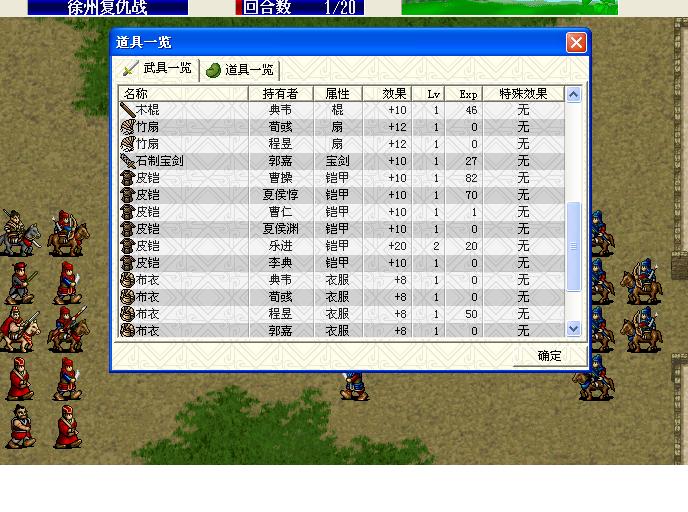The width and height of the screenshot is (688, 512).
Task: Click the 特殊效果 column header
Action: 523,93
